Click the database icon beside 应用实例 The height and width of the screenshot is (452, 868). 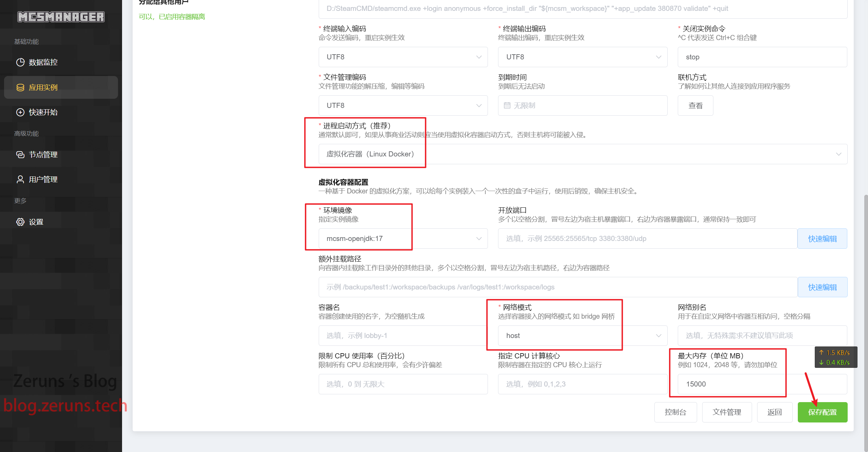[x=20, y=88]
